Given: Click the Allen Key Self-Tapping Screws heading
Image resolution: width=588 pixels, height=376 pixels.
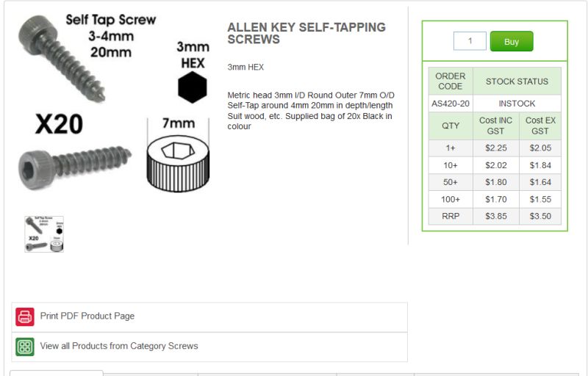Looking at the screenshot, I should tap(306, 33).
